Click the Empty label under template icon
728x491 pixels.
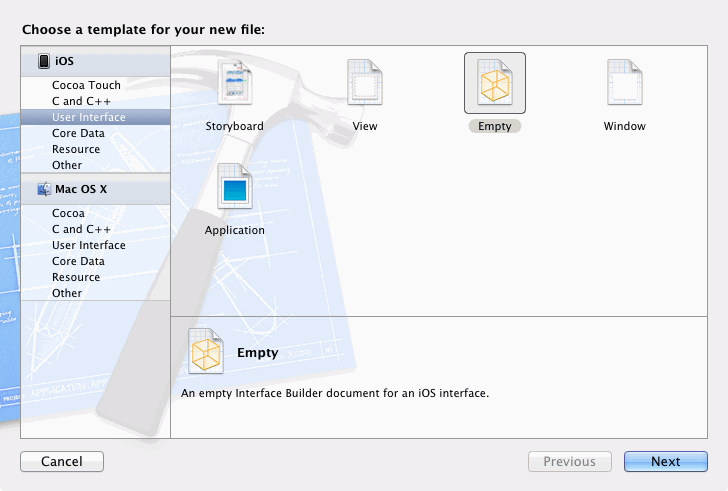(494, 127)
